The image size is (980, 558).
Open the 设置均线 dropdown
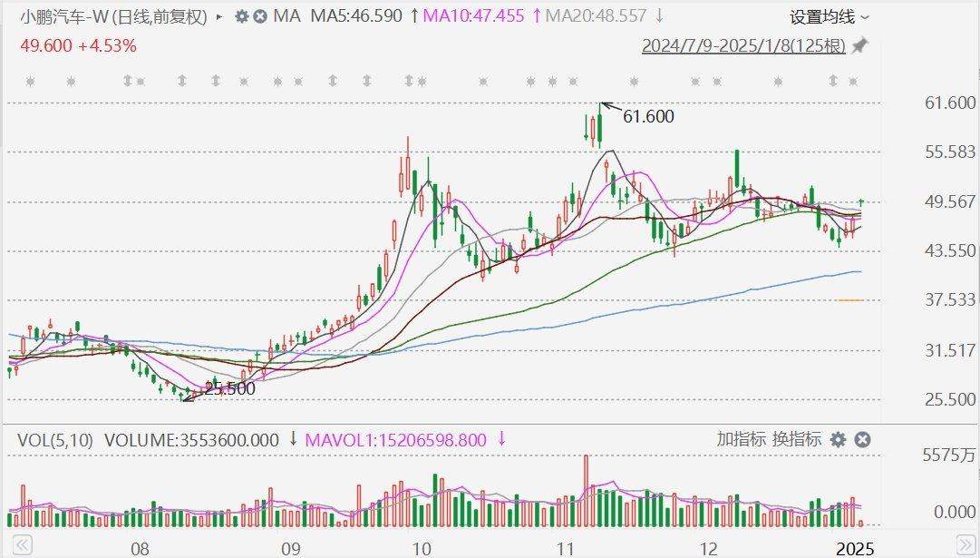829,17
